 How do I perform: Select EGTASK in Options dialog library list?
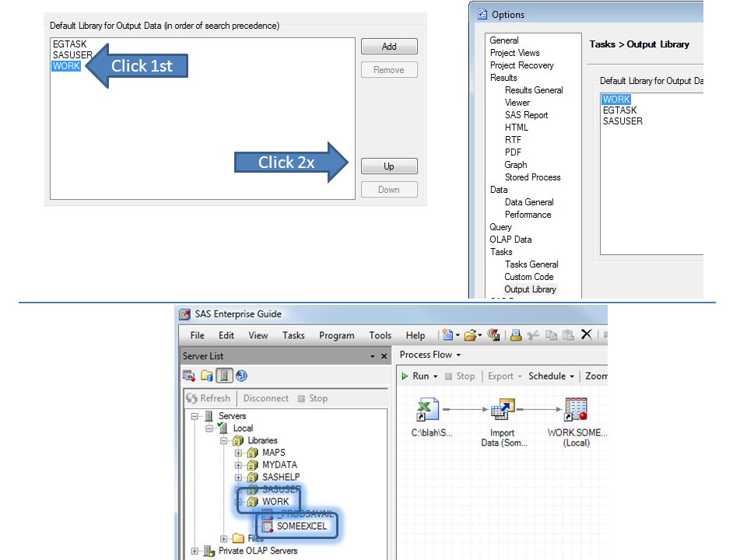620,110
